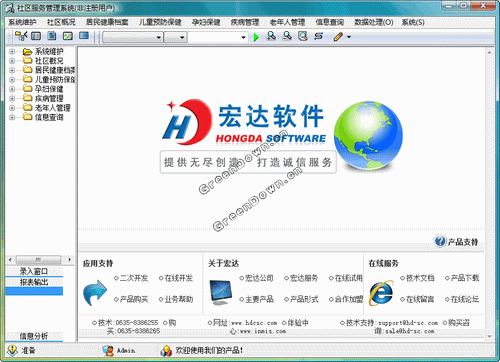Open the 数据处理(O) menu

pyautogui.click(x=374, y=22)
